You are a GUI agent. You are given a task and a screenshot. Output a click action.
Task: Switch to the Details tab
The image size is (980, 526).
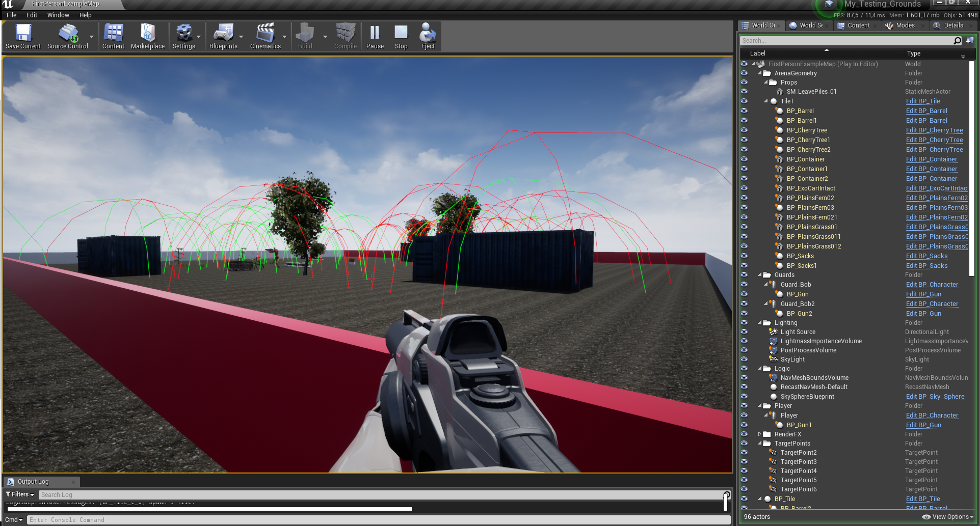pyautogui.click(x=953, y=25)
